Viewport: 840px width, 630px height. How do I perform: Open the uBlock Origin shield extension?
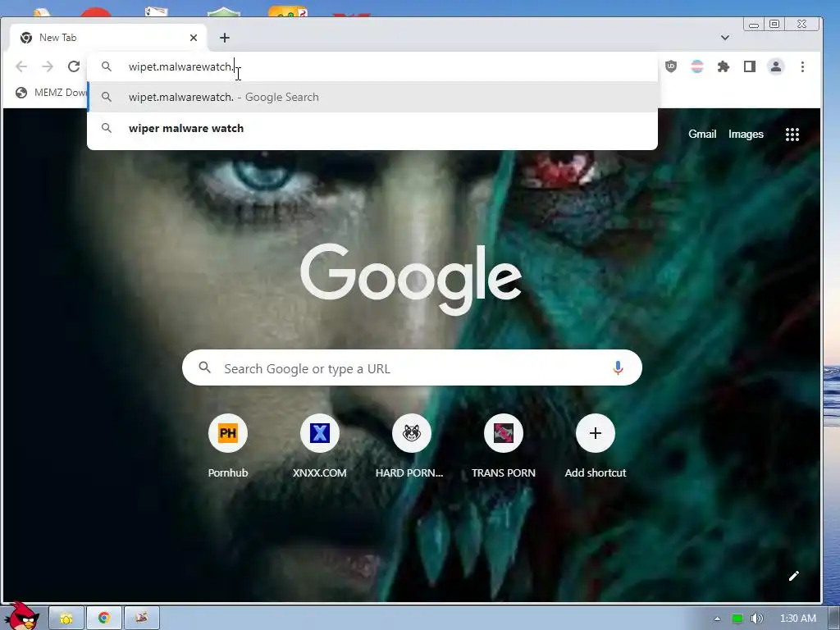click(x=671, y=66)
